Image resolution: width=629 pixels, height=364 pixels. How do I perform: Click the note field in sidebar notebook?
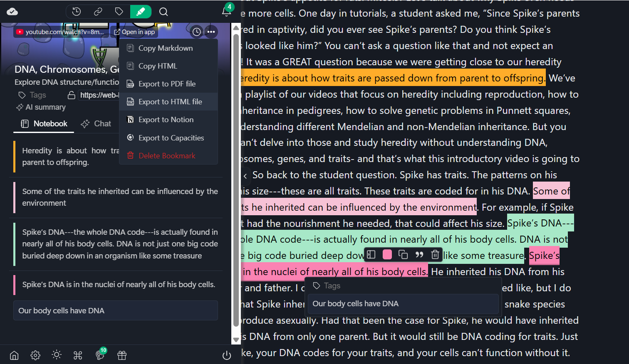[x=116, y=310]
